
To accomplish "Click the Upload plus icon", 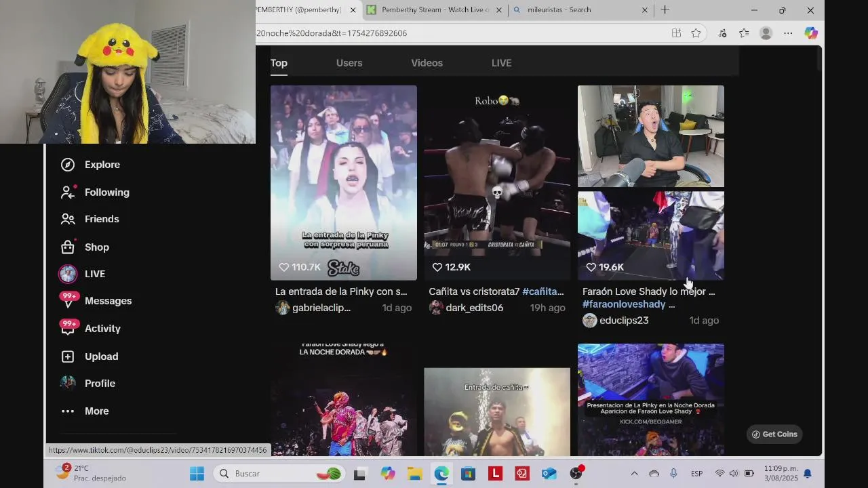I will (67, 357).
